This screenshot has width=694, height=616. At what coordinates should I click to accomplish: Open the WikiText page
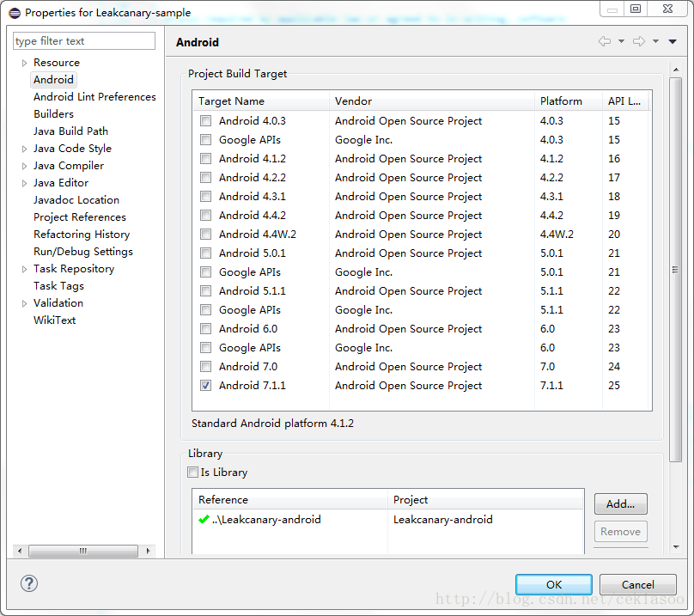(54, 320)
